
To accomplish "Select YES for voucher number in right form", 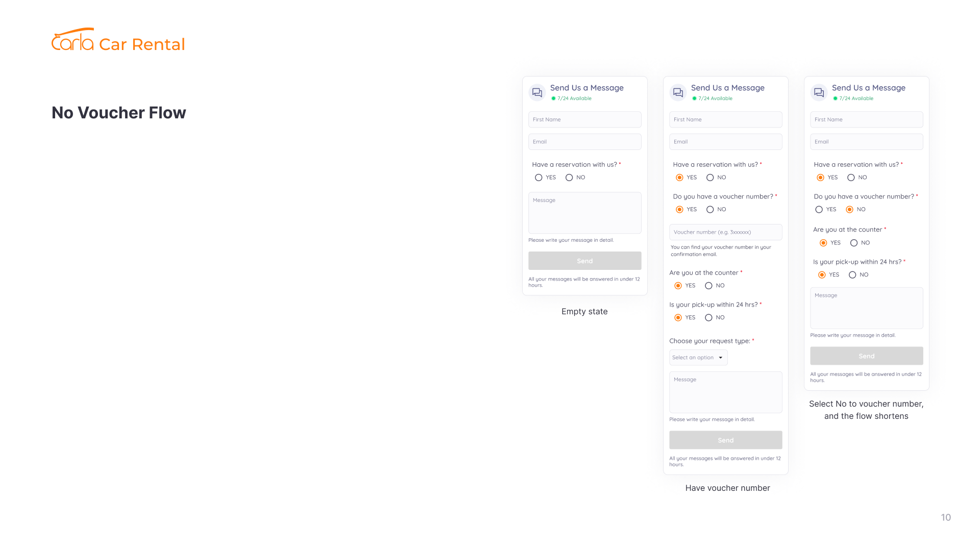I will [819, 210].
